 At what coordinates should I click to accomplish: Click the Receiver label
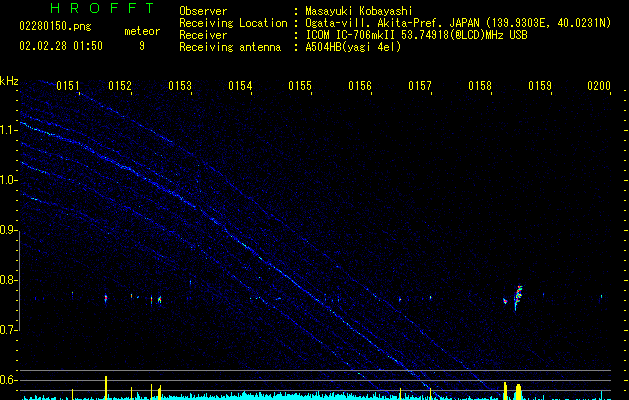(x=203, y=35)
